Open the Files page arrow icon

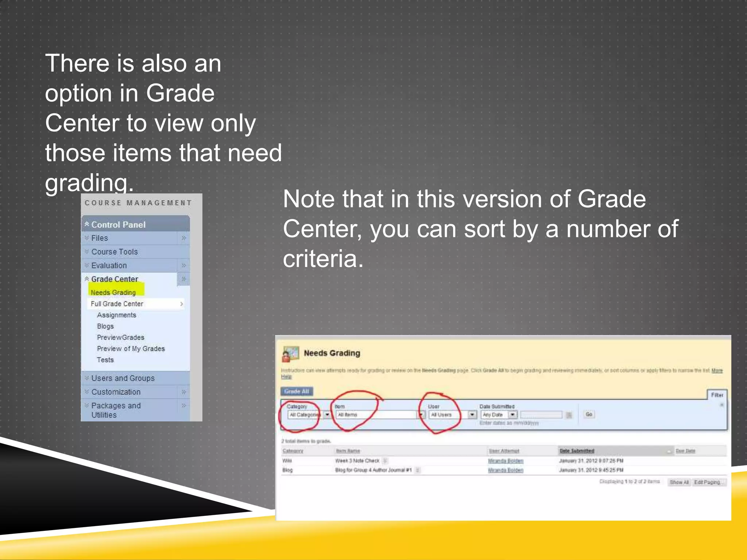click(x=183, y=238)
